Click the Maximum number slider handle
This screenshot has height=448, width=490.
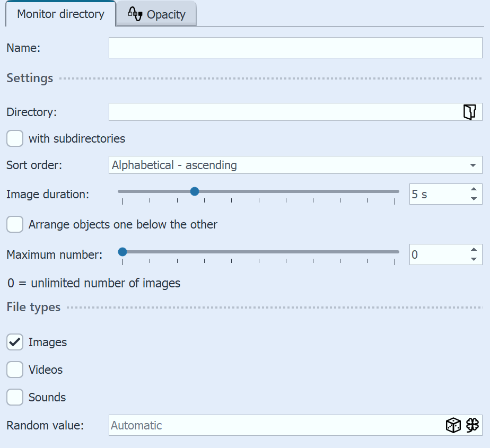[x=122, y=251]
